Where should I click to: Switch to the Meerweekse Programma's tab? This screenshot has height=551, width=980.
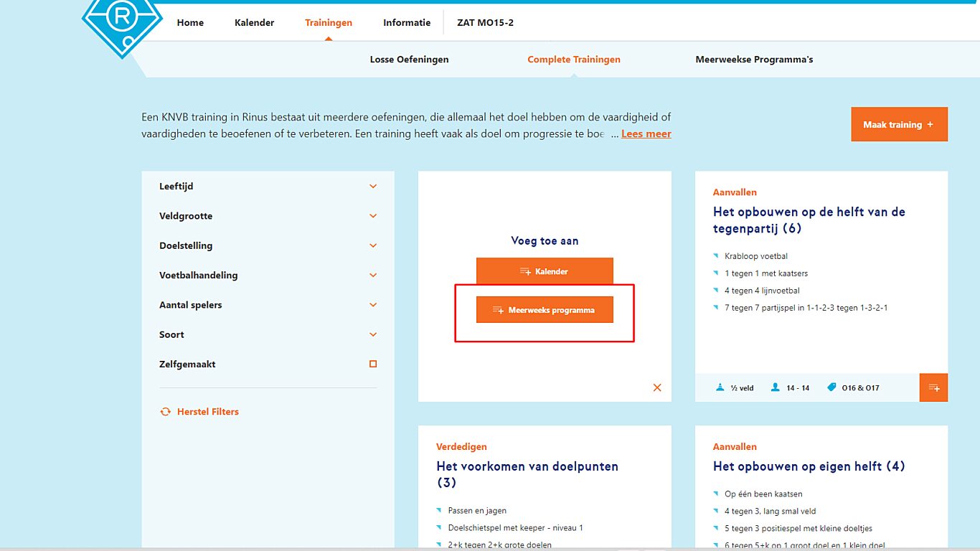point(754,60)
